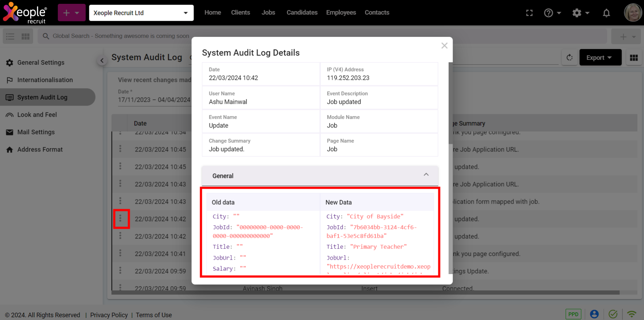The height and width of the screenshot is (320, 644).
Task: Click the wifi connection status icon
Action: (631, 314)
